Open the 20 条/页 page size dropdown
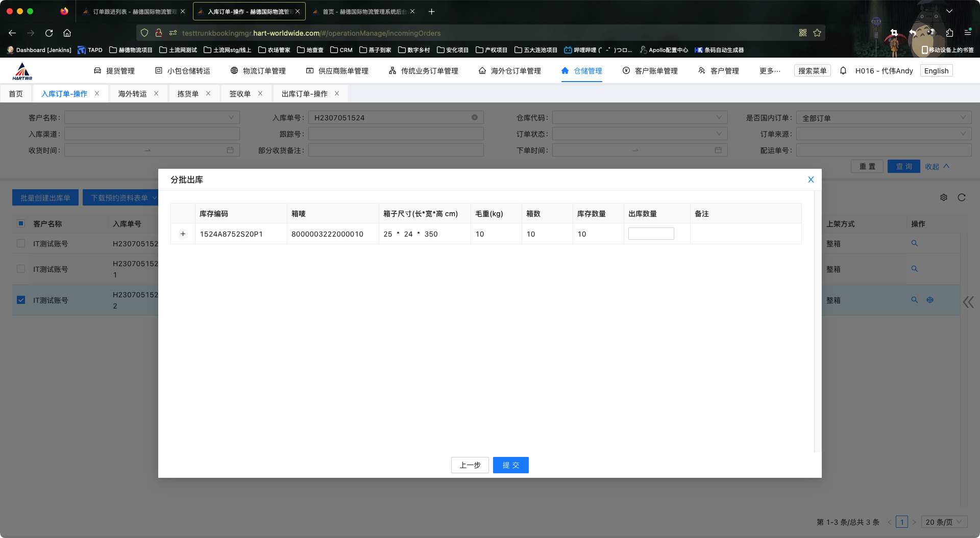The height and width of the screenshot is (538, 980). (943, 522)
